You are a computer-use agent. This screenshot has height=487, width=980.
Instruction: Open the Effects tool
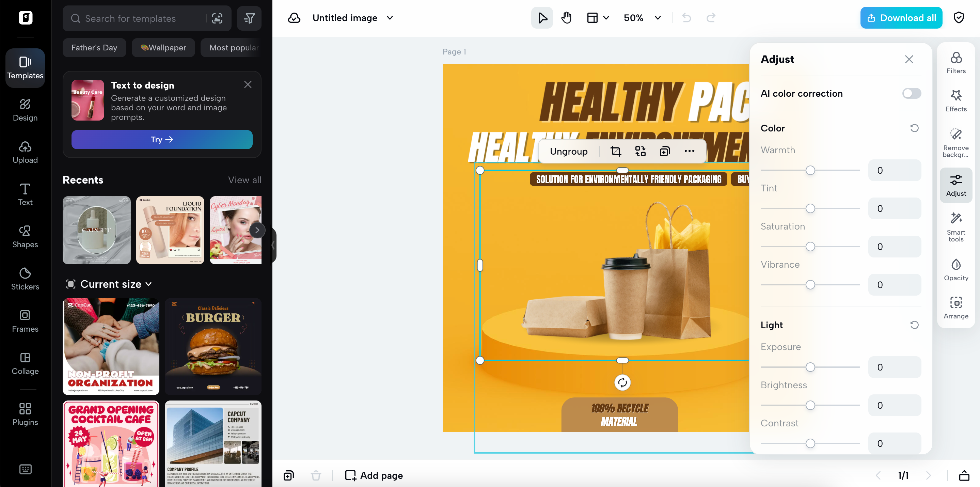pos(955,101)
